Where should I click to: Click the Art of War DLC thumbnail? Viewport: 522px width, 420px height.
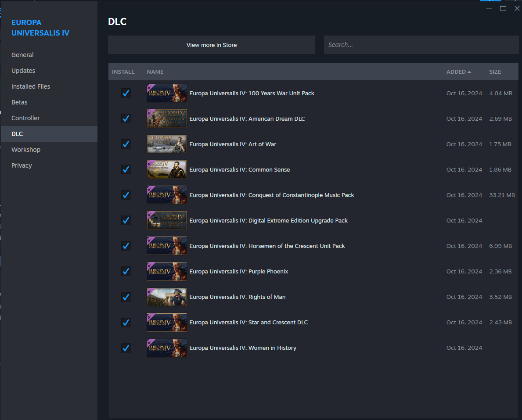(x=166, y=144)
